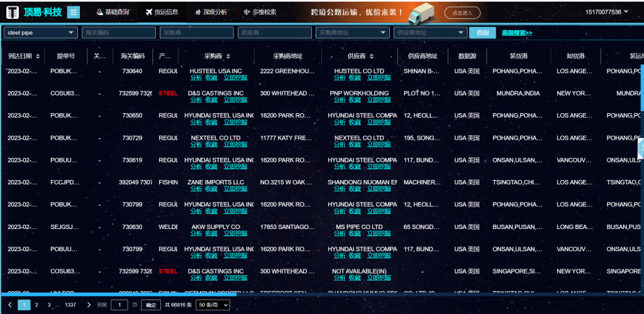Open the 高级搜索 advanced search link
644x314 pixels.
516,33
